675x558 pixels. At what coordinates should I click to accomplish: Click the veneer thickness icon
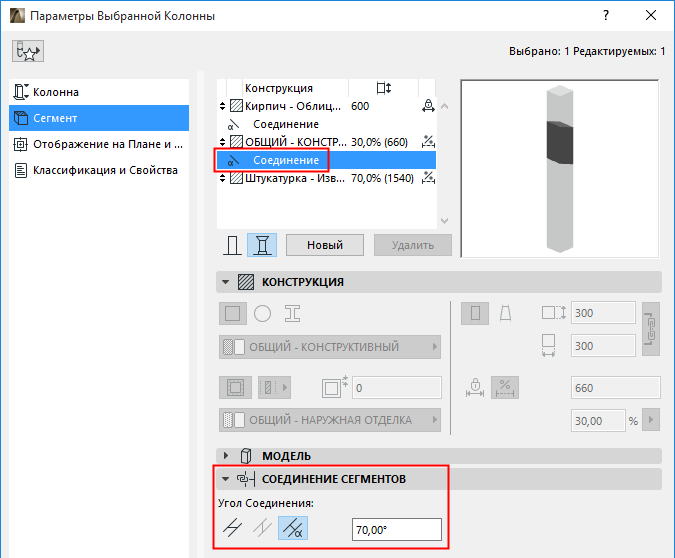coord(334,387)
